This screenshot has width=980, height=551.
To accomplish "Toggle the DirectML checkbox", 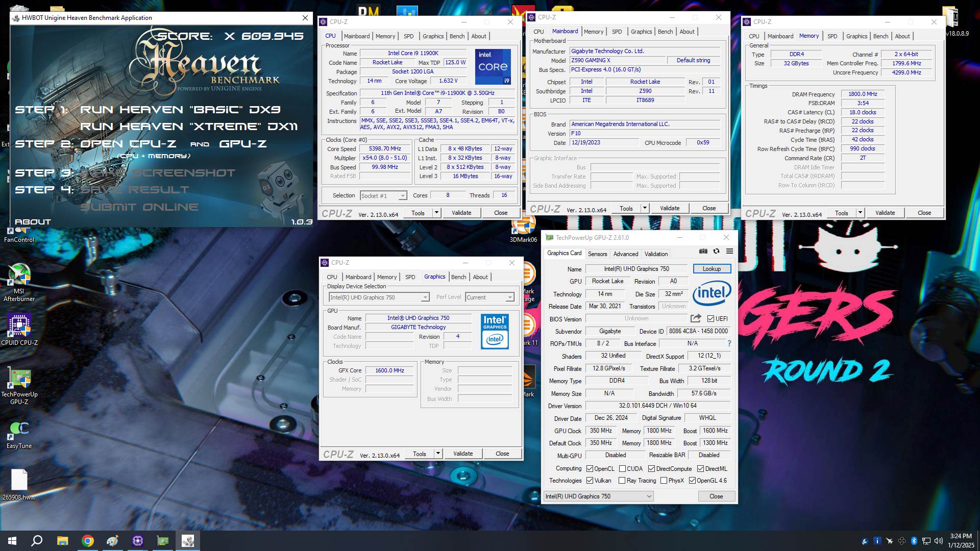I will click(701, 468).
